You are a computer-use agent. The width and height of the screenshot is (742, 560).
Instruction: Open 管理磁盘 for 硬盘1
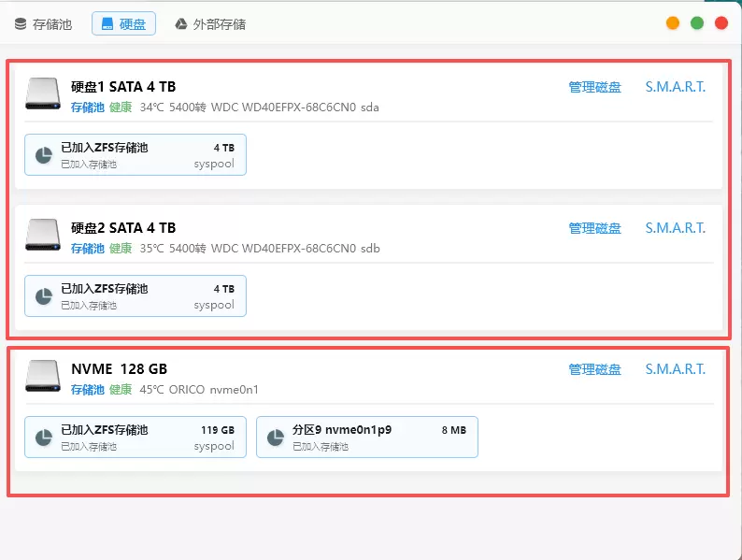click(x=594, y=87)
